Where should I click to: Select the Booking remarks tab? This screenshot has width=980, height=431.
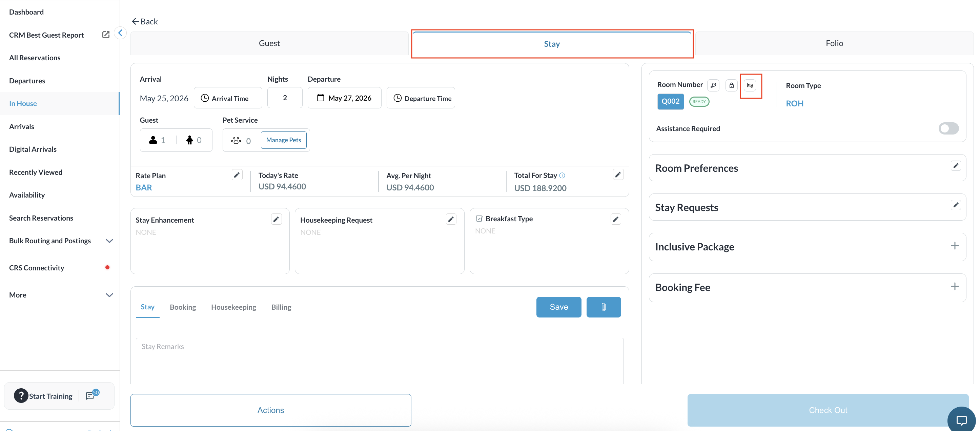tap(183, 307)
